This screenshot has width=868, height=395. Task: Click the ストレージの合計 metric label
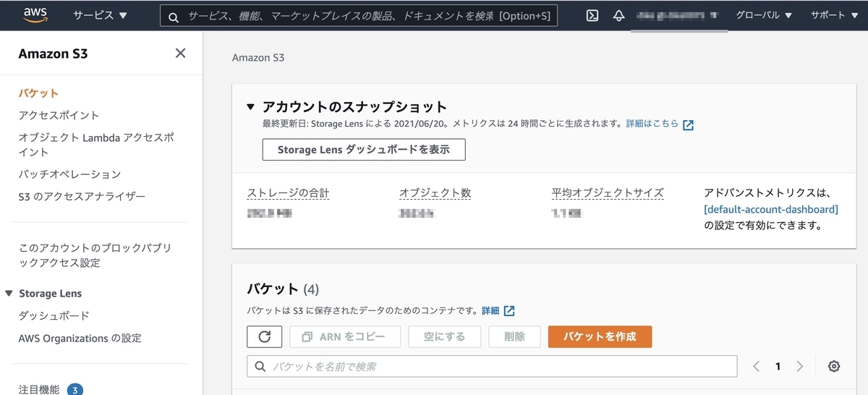point(289,193)
